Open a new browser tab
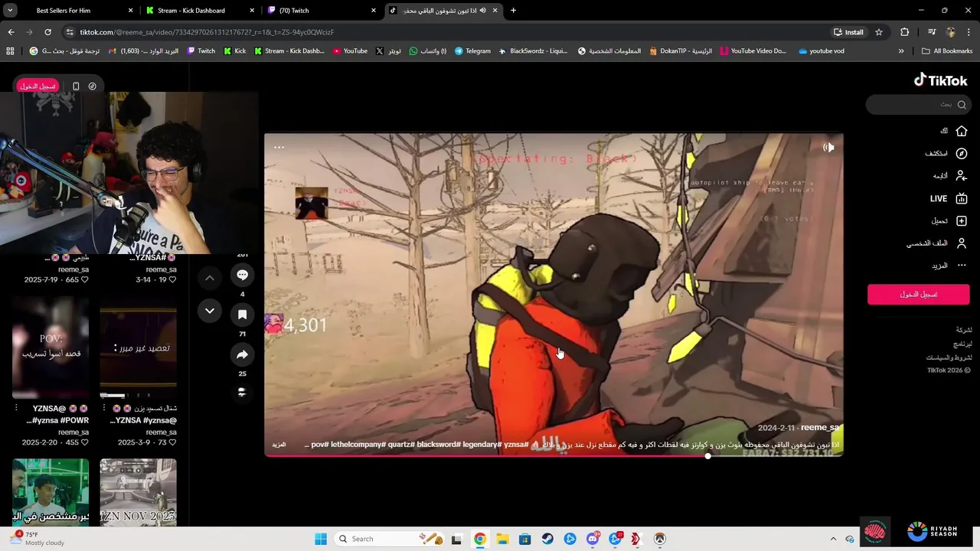 pyautogui.click(x=513, y=11)
